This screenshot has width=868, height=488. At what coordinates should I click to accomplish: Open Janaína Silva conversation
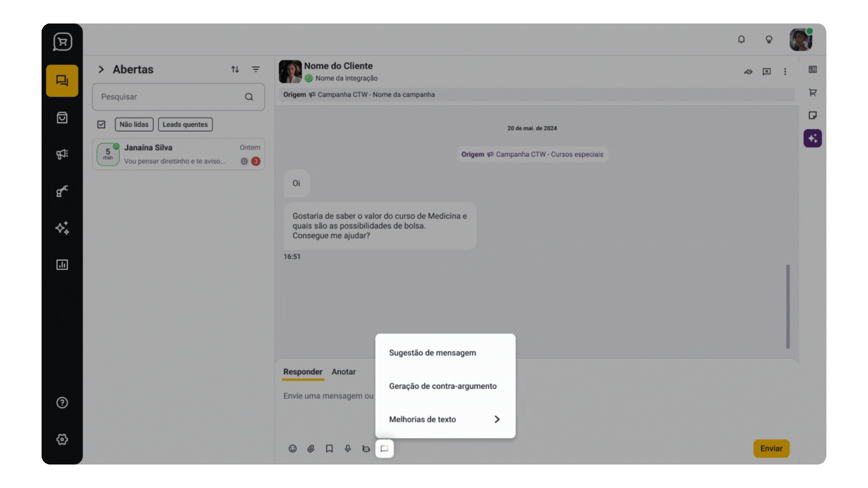tap(179, 154)
